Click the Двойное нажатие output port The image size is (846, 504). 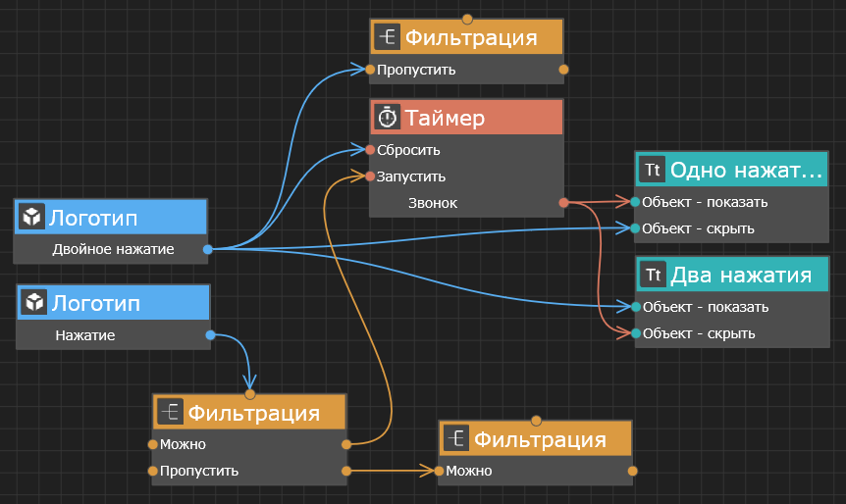pyautogui.click(x=208, y=249)
